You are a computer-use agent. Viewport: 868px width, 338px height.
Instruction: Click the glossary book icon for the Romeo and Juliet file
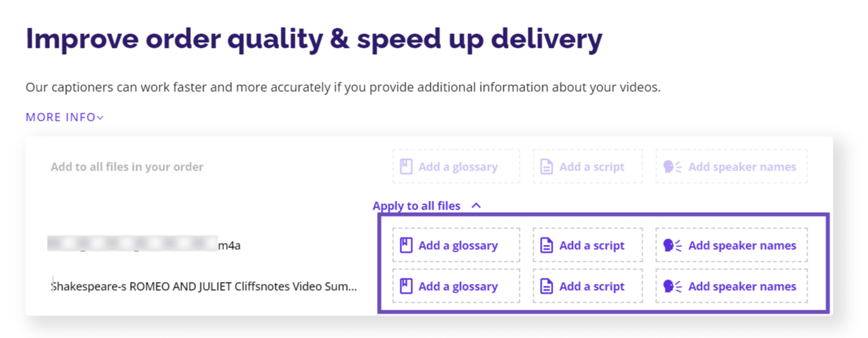(x=406, y=286)
